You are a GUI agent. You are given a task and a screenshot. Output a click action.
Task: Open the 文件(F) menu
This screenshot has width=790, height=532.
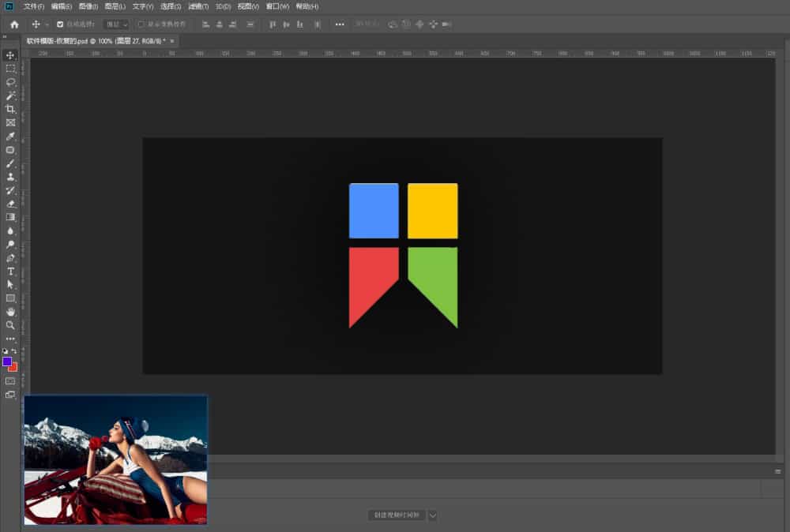point(34,6)
